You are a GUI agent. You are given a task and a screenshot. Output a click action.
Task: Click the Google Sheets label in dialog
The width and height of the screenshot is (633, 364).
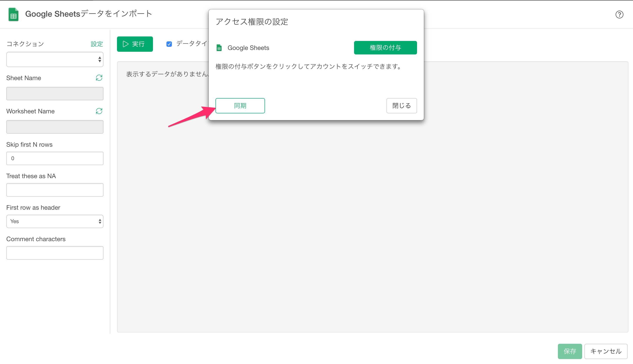tap(248, 48)
